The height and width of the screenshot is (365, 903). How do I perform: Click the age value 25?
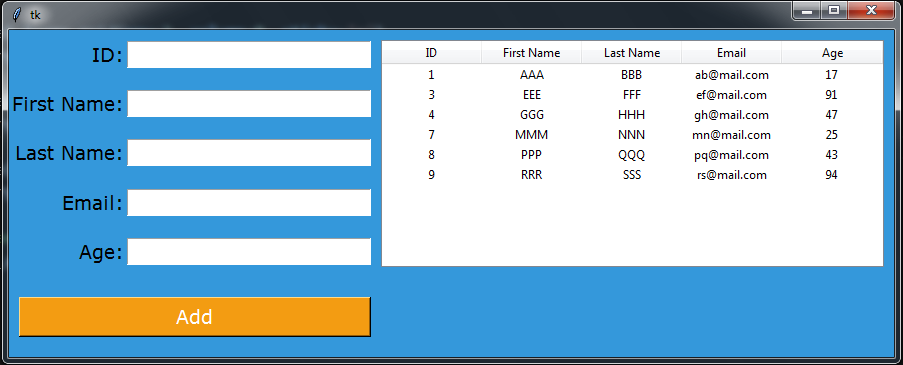[831, 135]
